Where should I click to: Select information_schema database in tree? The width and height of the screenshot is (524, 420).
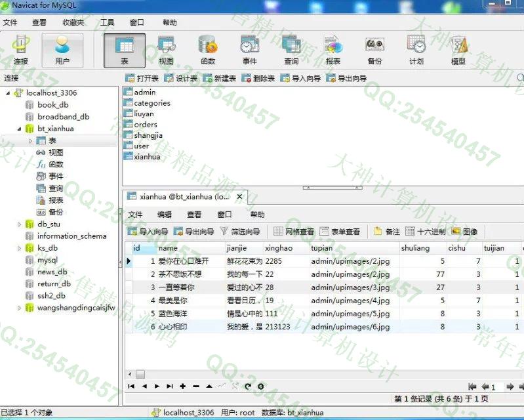(72, 236)
